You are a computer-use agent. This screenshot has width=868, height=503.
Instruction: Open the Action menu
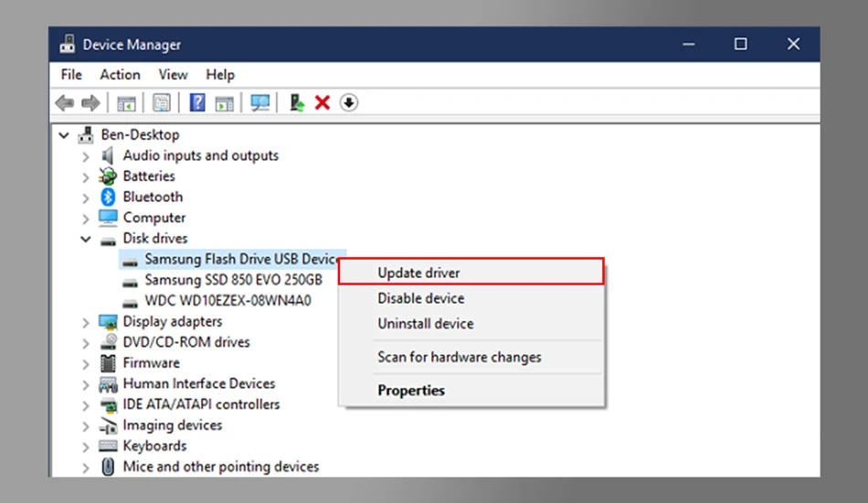(x=120, y=74)
